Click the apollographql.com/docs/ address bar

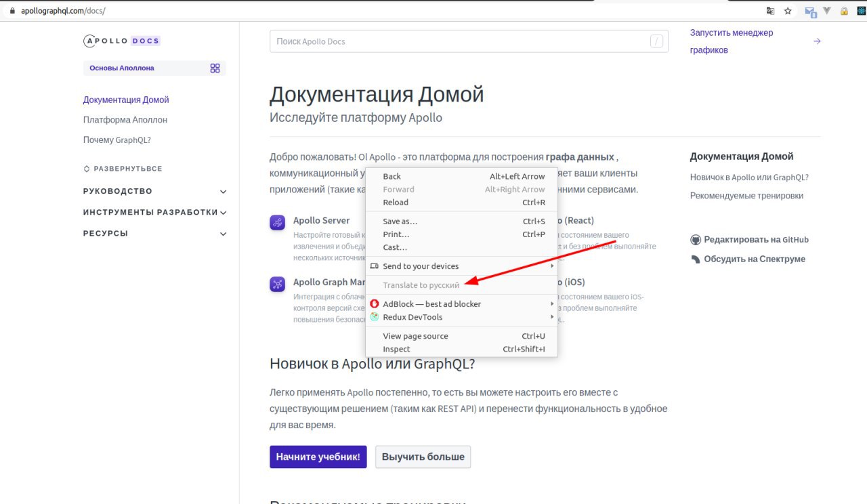point(64,11)
